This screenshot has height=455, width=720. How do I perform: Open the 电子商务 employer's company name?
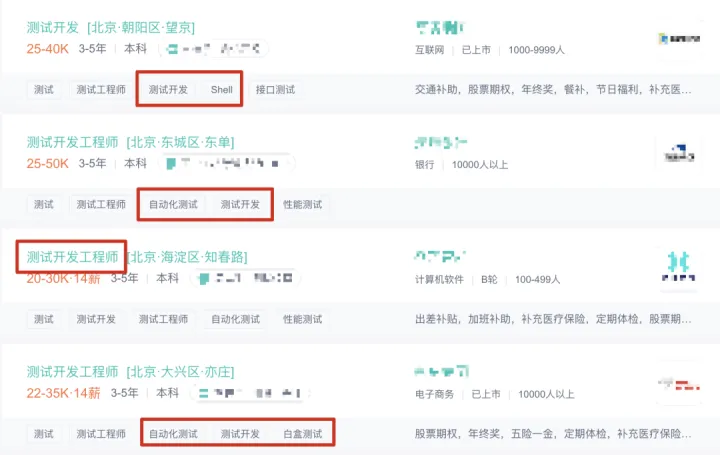441,371
